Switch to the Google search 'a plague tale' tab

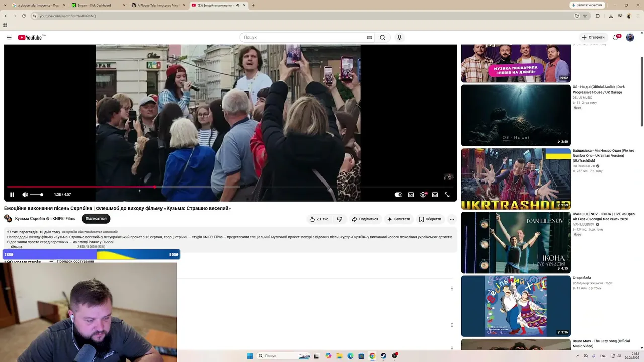38,5
